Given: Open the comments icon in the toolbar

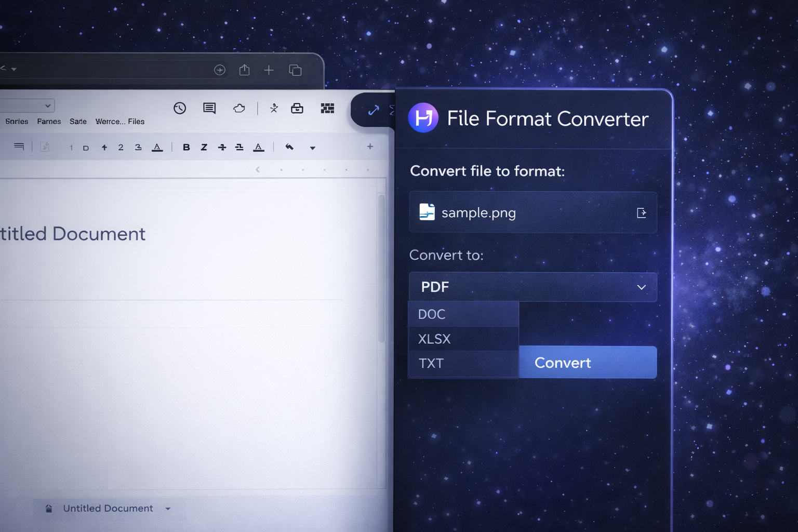Looking at the screenshot, I should click(x=209, y=108).
